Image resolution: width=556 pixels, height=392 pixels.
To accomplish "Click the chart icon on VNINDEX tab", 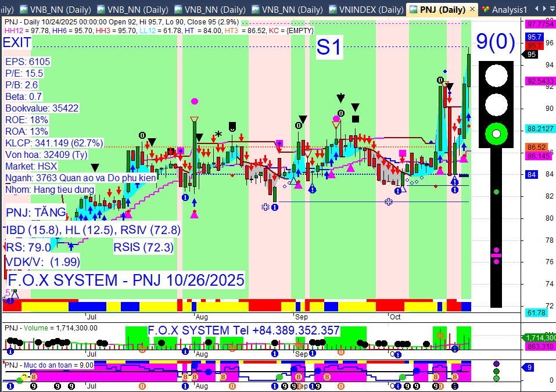I will coord(333,9).
